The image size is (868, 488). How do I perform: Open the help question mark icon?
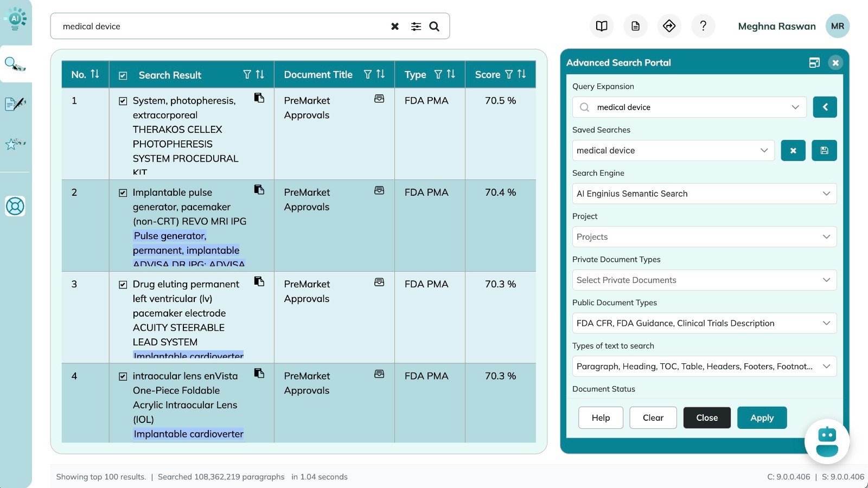point(703,26)
